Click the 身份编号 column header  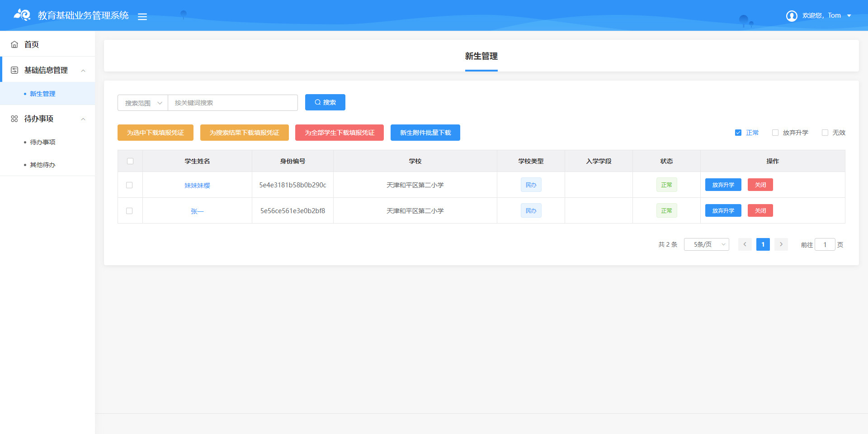click(x=292, y=161)
